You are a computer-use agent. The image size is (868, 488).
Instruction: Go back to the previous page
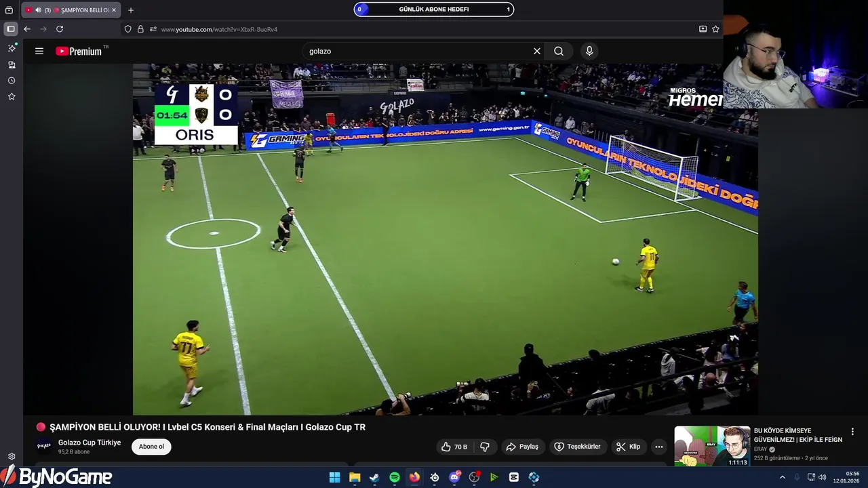[27, 29]
